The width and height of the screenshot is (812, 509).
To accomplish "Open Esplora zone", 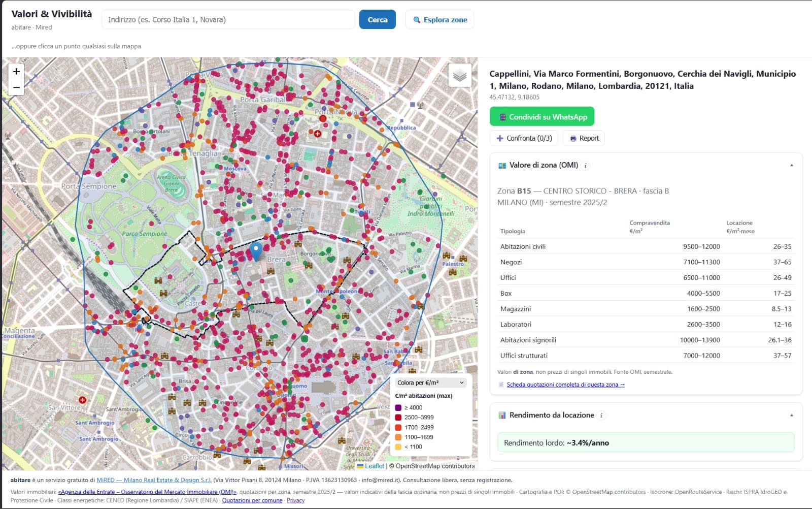I will click(x=439, y=20).
